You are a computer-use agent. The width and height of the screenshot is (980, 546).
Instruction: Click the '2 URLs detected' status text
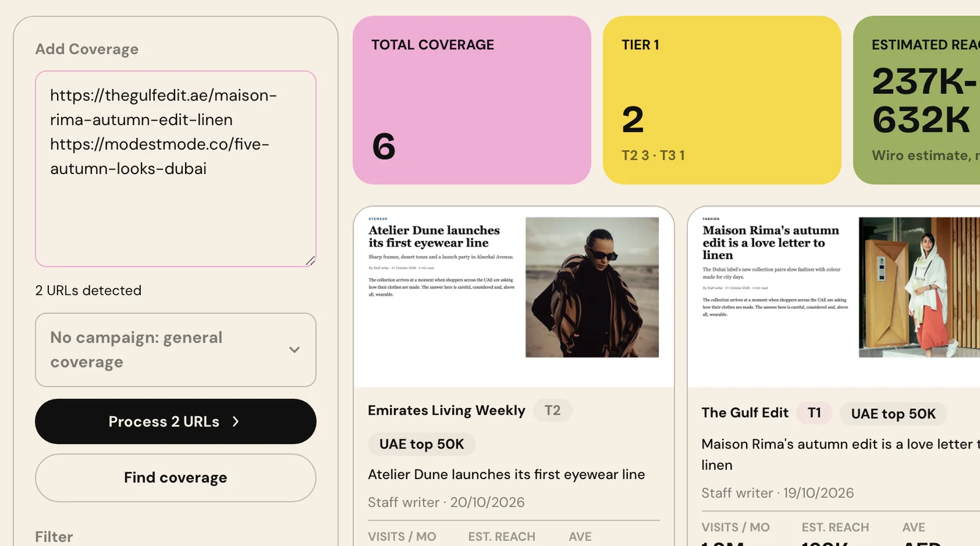point(88,290)
